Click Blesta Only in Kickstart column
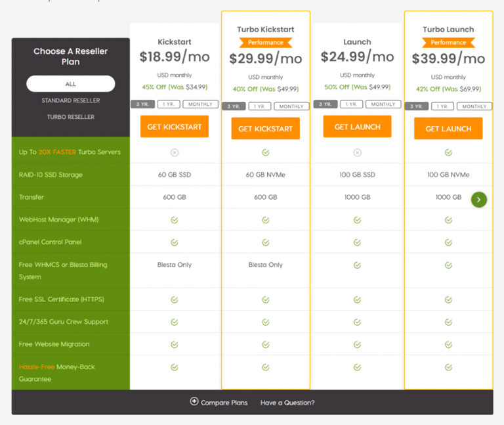This screenshot has width=504, height=425. pos(175,265)
